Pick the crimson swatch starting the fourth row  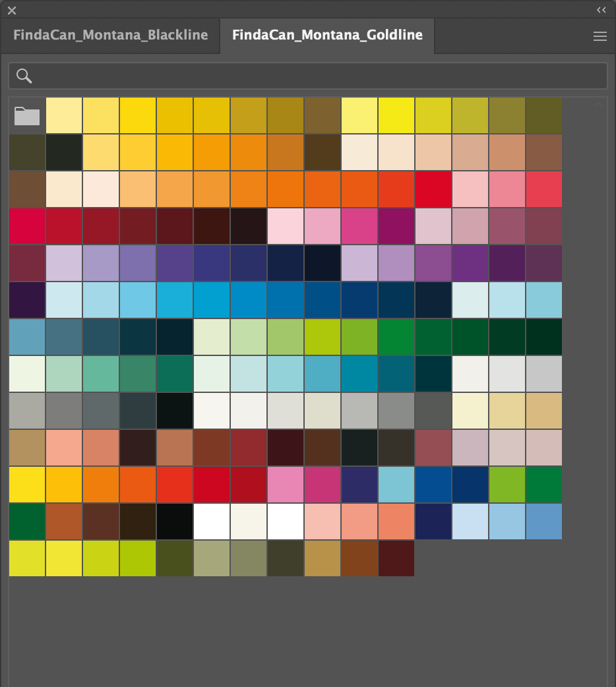click(27, 227)
